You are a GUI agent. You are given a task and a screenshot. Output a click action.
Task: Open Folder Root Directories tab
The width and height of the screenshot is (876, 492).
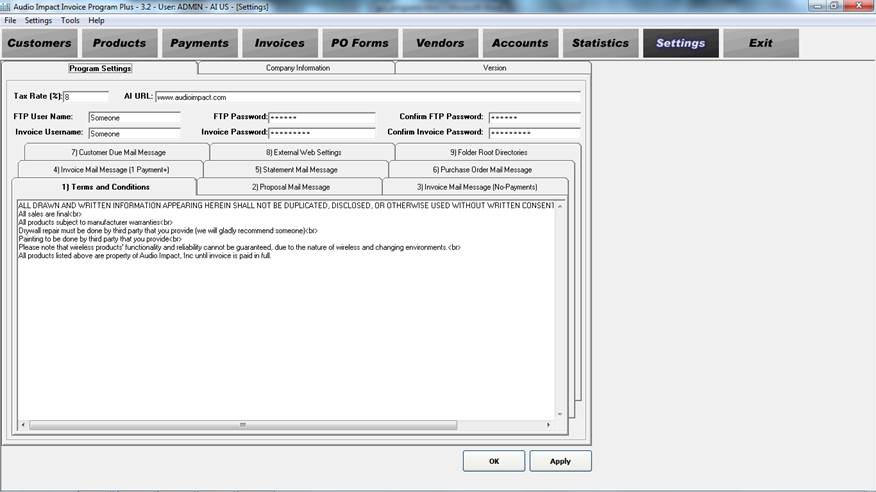[x=488, y=152]
